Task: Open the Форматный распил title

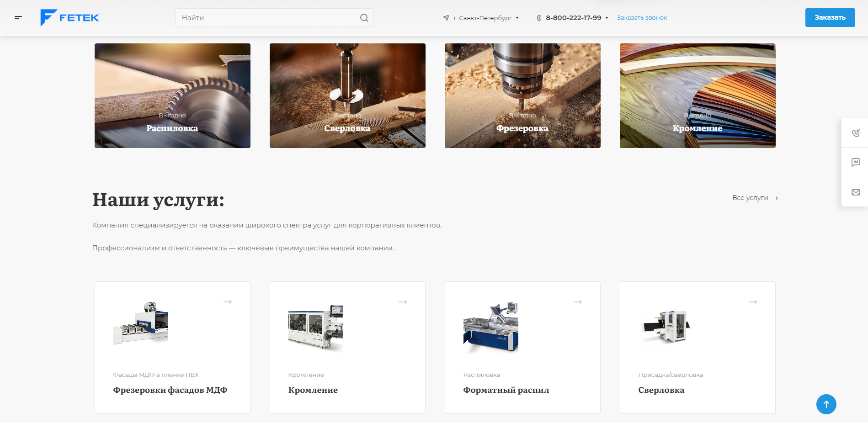Action: (506, 390)
